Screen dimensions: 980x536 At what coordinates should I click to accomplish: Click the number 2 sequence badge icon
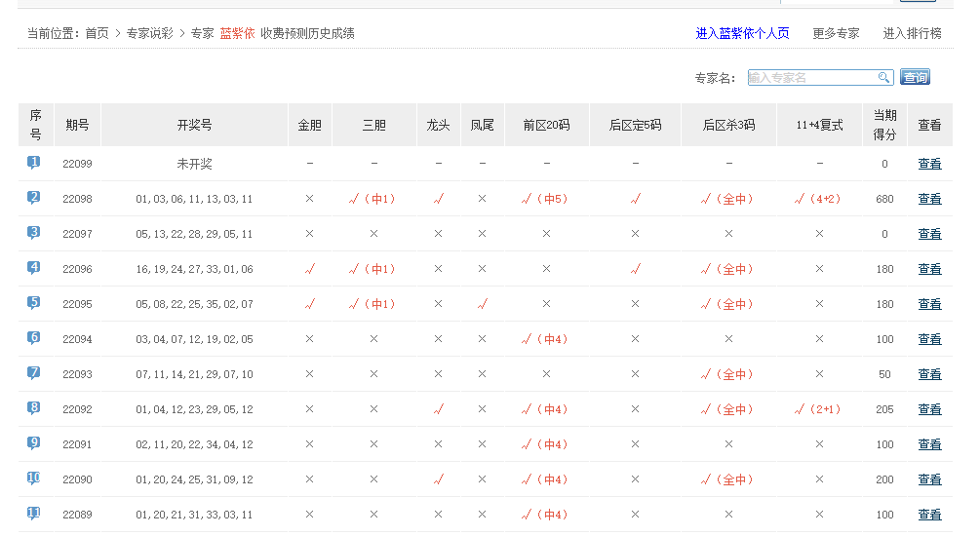(34, 198)
